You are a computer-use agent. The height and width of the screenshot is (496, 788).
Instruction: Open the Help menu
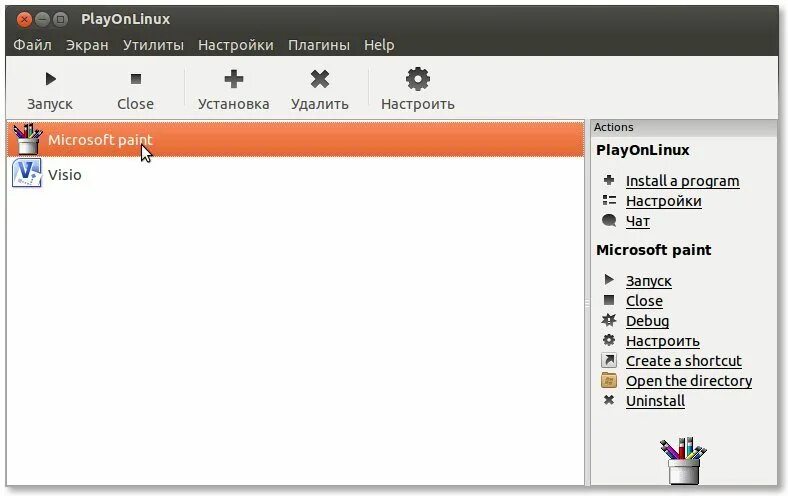pos(379,45)
